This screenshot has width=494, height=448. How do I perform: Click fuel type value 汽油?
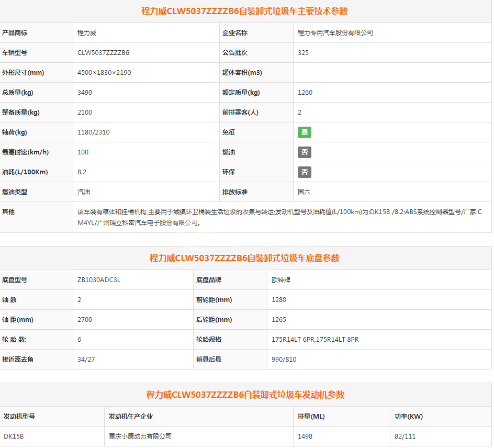[84, 192]
